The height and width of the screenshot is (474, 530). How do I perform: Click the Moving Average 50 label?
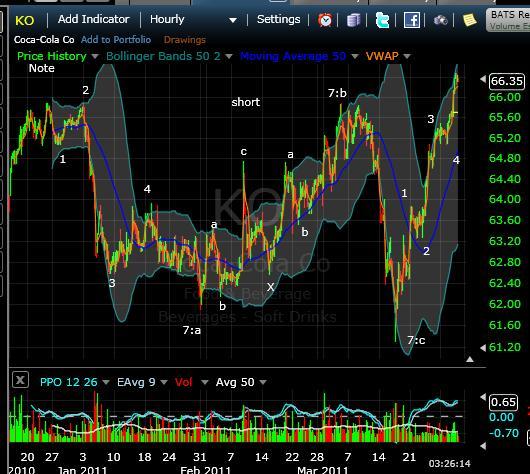point(293,56)
